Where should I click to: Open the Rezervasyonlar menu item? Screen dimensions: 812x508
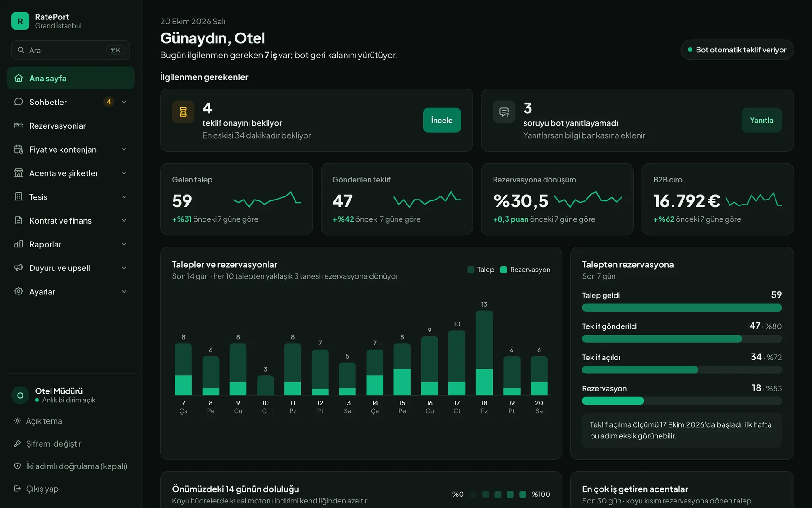coord(71,126)
